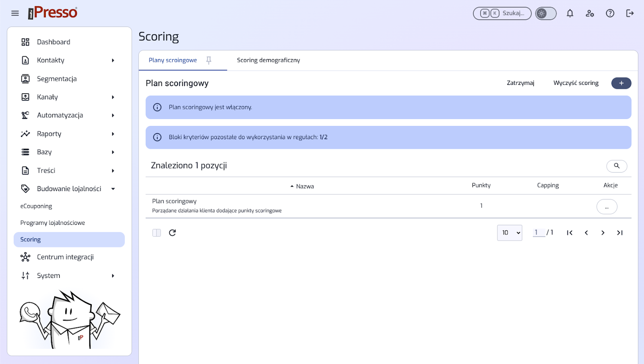644x364 pixels.
Task: Click the Automatyzacja robot arm icon
Action: pyautogui.click(x=25, y=115)
